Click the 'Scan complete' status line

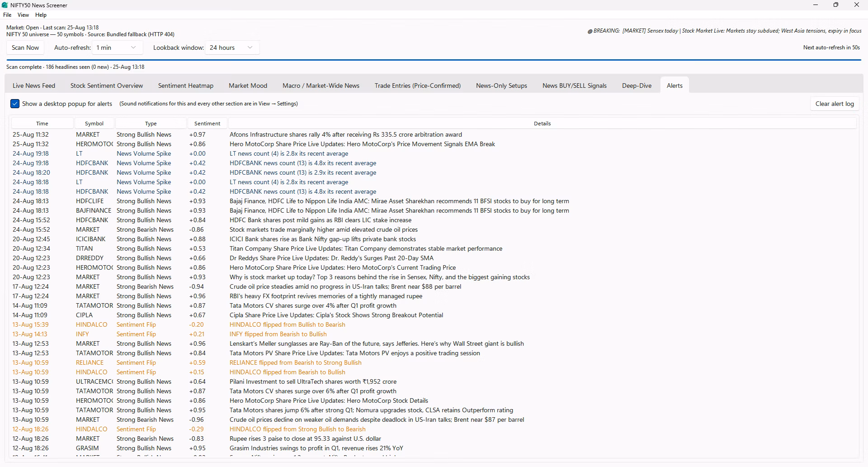click(x=75, y=67)
